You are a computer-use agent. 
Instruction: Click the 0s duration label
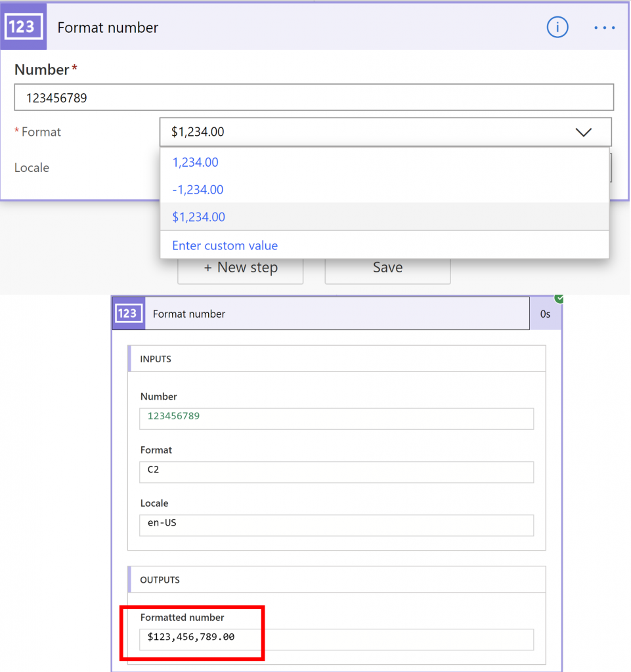pyautogui.click(x=545, y=314)
